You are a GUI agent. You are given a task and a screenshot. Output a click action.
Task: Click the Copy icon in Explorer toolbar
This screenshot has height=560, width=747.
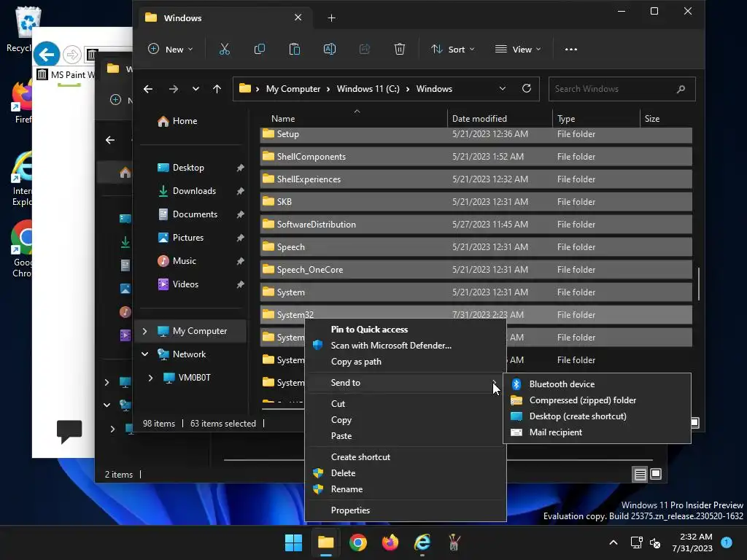(x=260, y=49)
